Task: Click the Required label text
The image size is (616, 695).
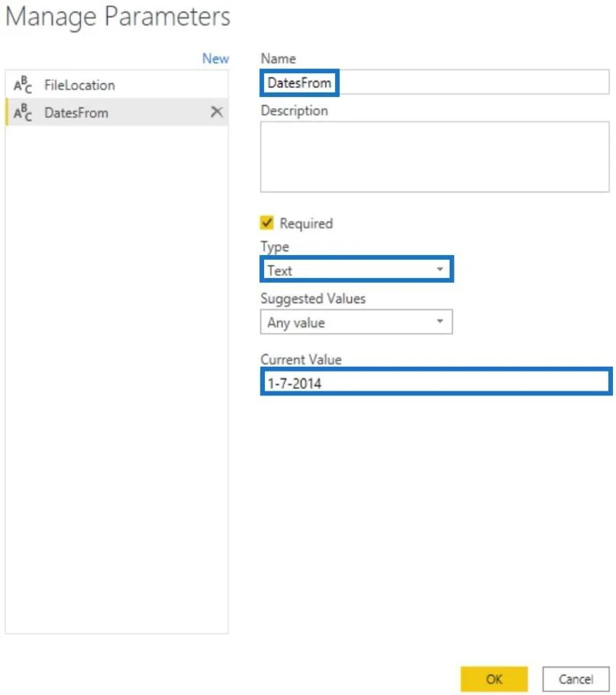Action: pos(306,223)
